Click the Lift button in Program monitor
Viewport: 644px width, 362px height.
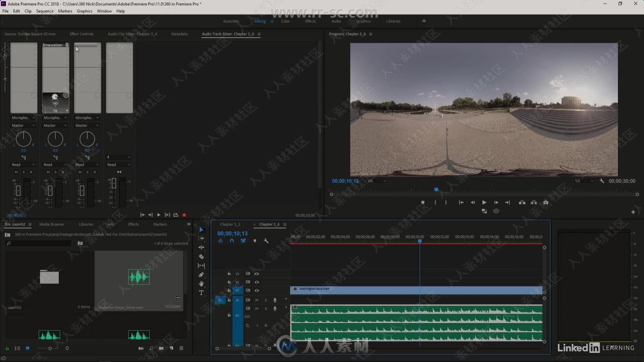(522, 203)
